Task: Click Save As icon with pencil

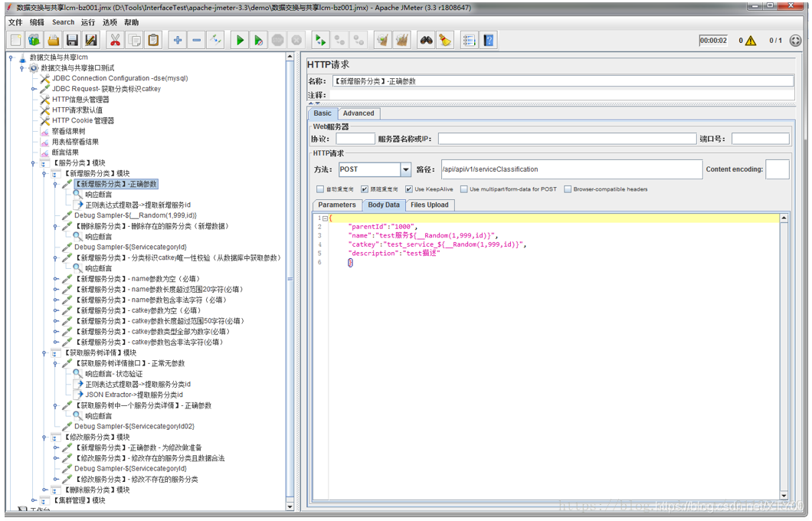Action: 91,40
